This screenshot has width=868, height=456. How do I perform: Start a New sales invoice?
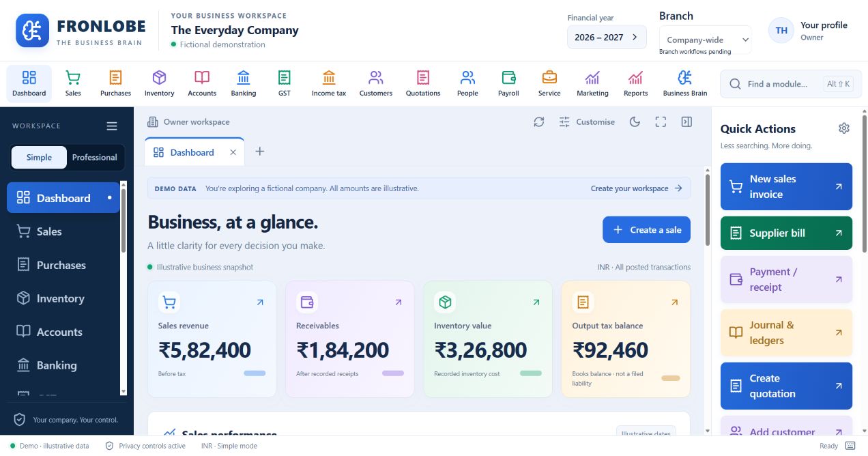coord(786,186)
